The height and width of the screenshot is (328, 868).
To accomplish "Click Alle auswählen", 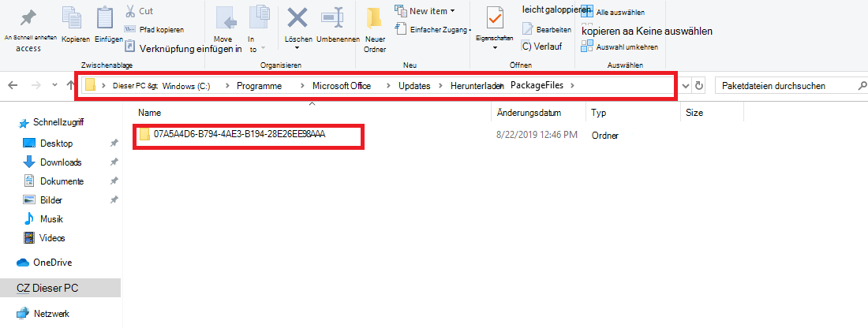I will (613, 12).
